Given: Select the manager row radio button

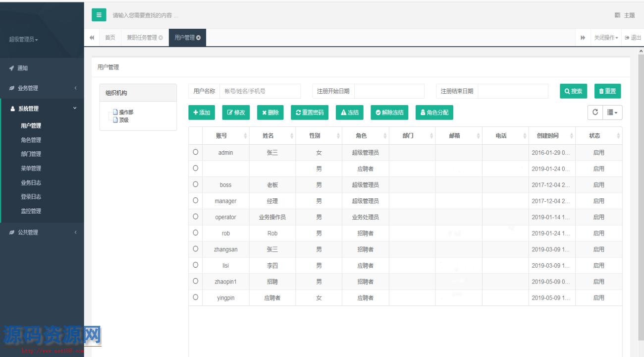Looking at the screenshot, I should click(196, 200).
